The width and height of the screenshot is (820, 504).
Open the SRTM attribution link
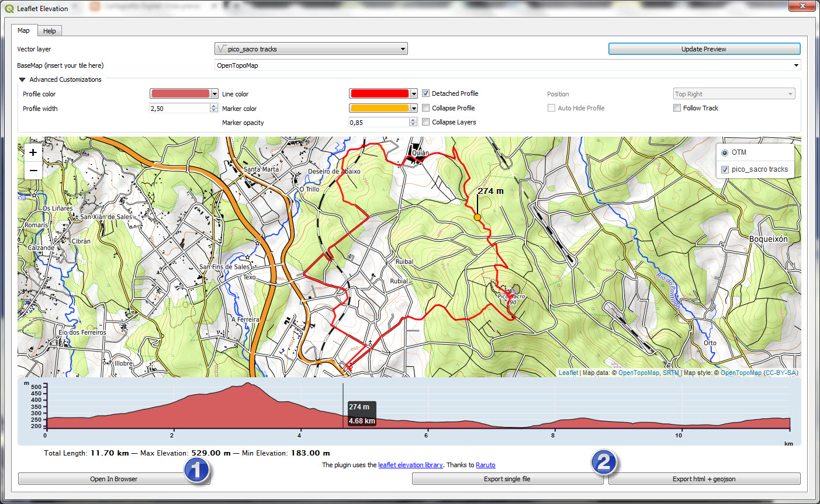pos(671,373)
